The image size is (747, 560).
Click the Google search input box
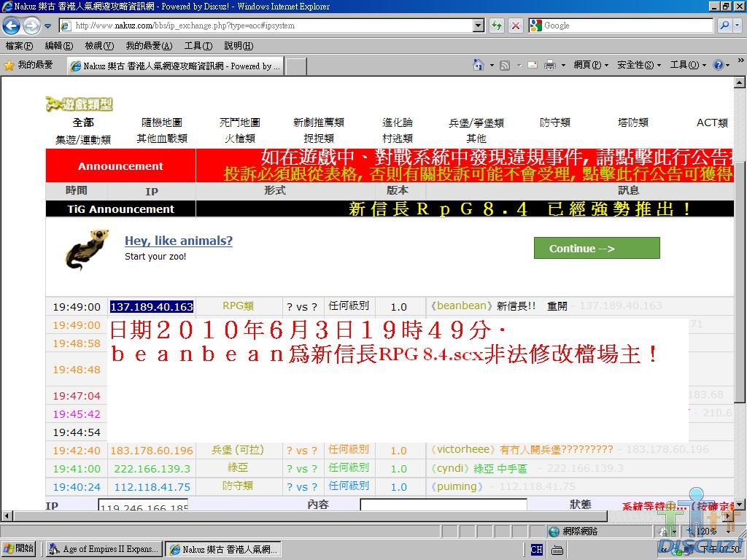[x=626, y=26]
